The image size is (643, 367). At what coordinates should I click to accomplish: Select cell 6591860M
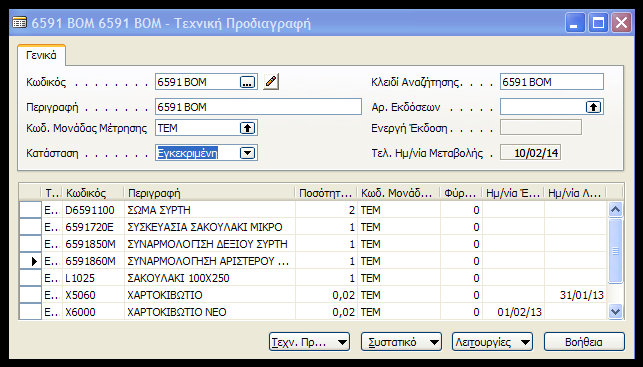(x=93, y=261)
